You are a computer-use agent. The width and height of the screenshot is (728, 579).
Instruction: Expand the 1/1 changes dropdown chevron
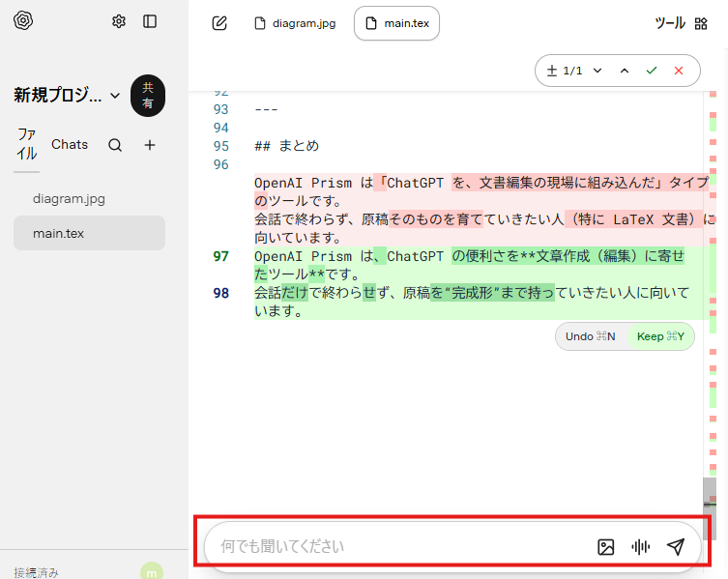coord(597,71)
